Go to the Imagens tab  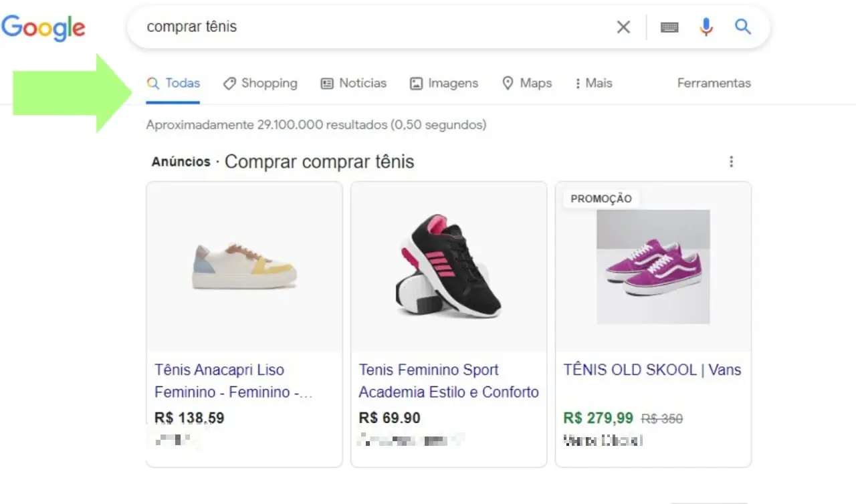[444, 84]
